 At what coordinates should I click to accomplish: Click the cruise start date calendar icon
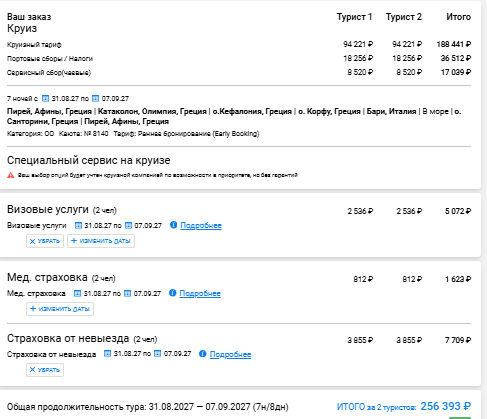pos(45,99)
